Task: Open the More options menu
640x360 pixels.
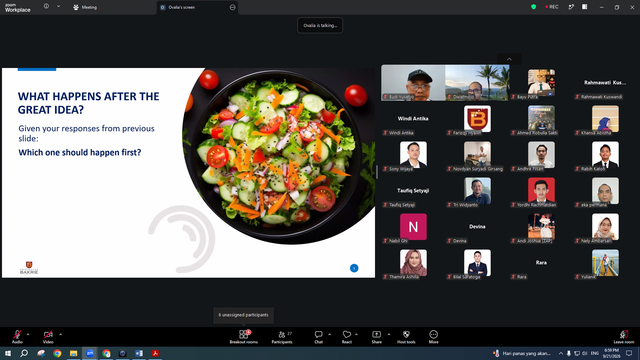Action: (x=433, y=337)
